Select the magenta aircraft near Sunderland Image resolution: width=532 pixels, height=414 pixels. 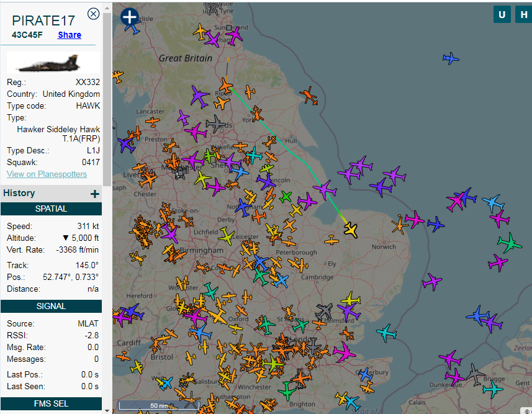234,35
